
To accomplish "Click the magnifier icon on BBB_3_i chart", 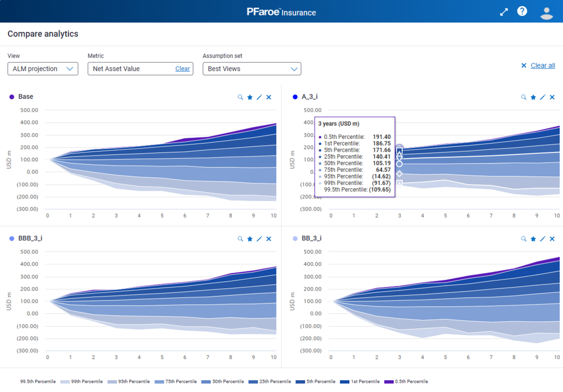I will pos(240,239).
